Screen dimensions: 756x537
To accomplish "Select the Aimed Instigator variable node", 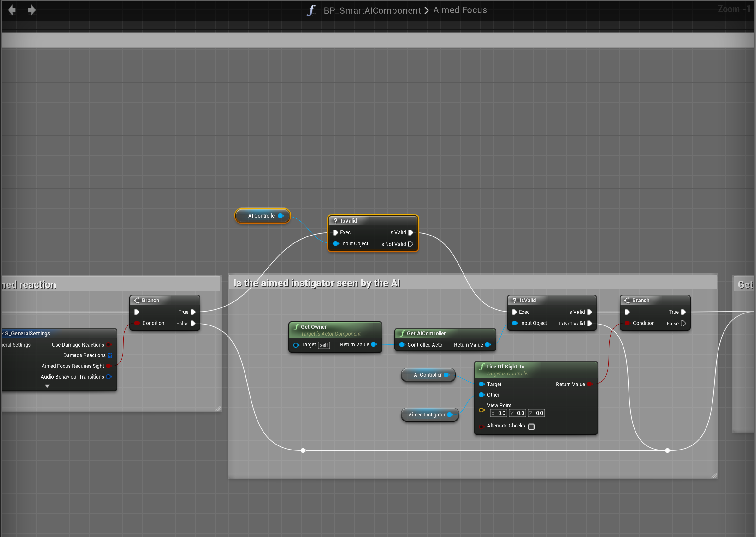I will click(426, 415).
